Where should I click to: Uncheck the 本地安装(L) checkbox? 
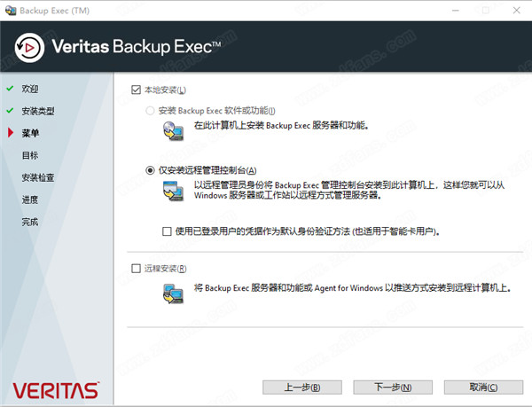click(x=136, y=90)
